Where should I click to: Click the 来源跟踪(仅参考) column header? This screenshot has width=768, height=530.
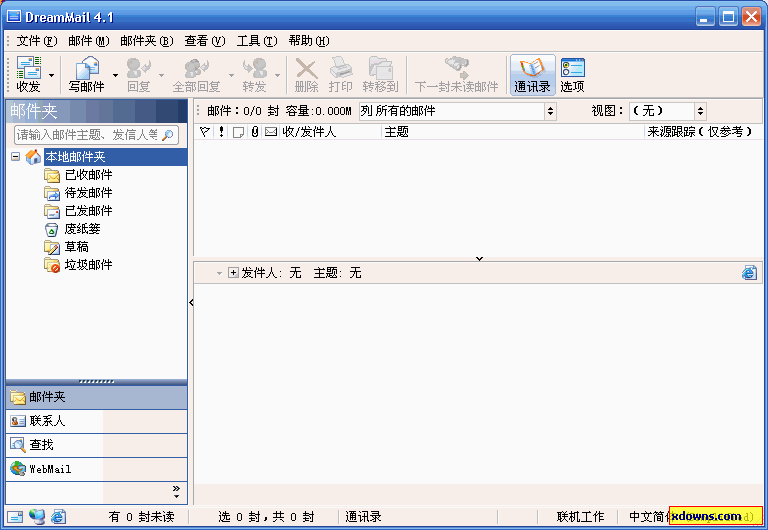(699, 132)
